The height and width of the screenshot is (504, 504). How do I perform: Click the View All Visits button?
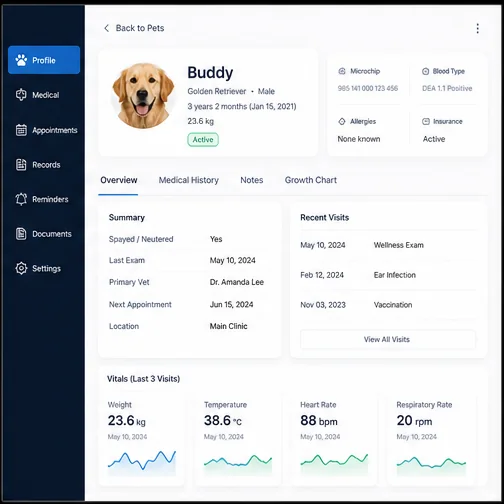(x=387, y=339)
